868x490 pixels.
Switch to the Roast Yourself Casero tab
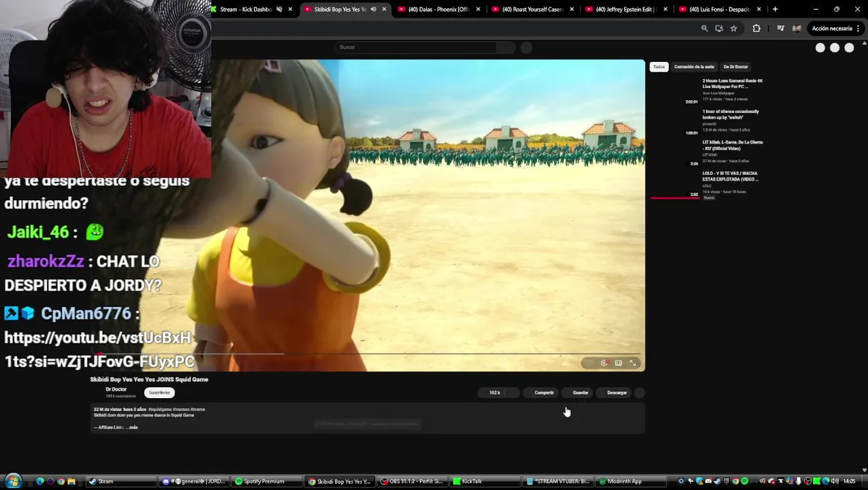(532, 10)
